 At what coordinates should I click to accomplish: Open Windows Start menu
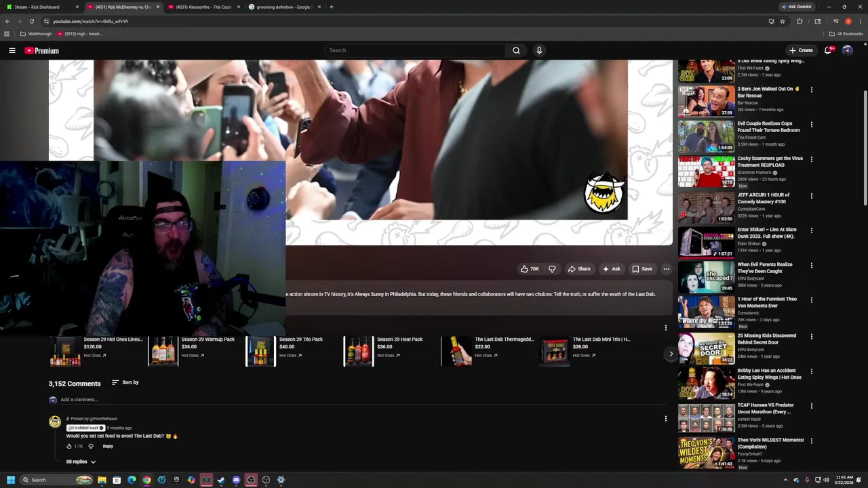[x=11, y=480]
